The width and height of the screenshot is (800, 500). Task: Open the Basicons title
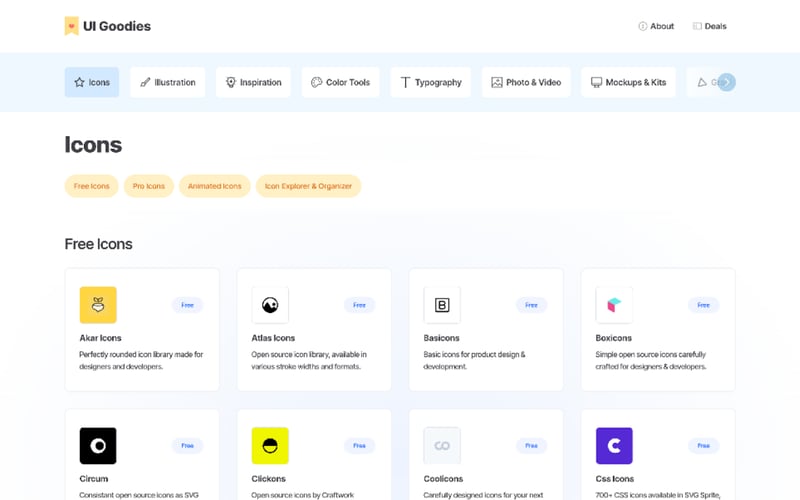[441, 338]
